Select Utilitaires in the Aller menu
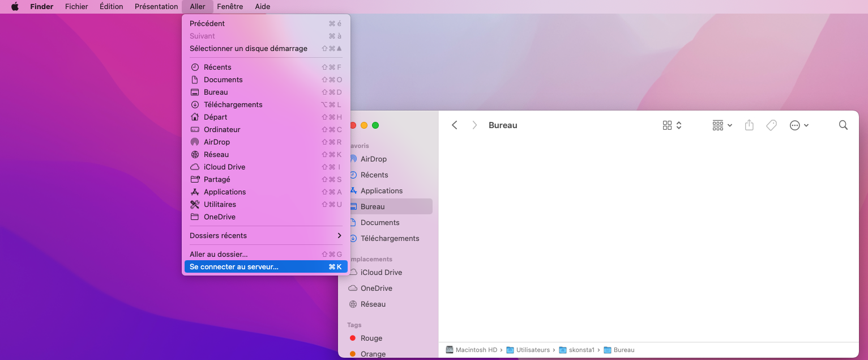868x360 pixels. (220, 205)
